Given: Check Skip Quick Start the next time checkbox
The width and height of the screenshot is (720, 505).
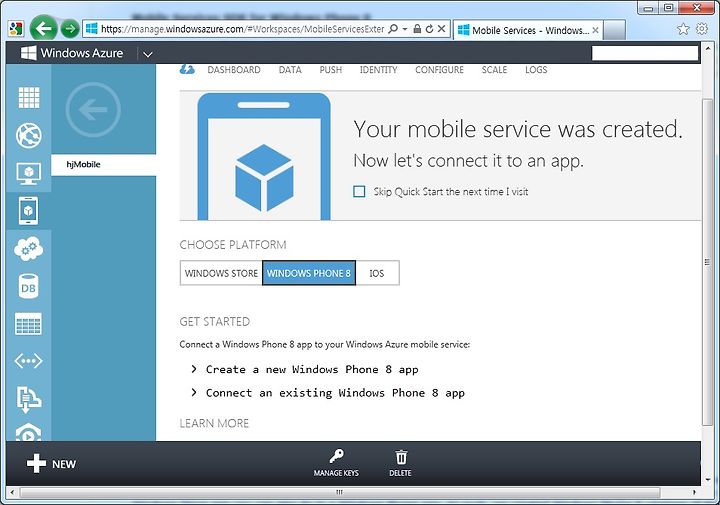Looking at the screenshot, I should 359,191.
